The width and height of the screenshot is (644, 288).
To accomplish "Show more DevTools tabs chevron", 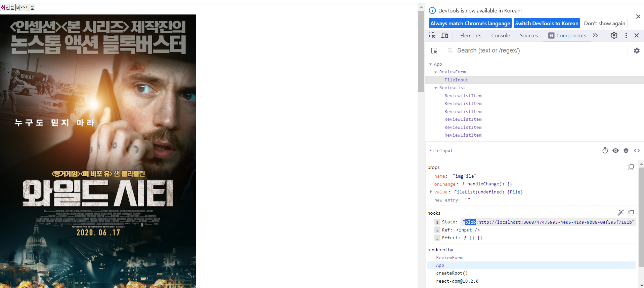I will tap(595, 35).
